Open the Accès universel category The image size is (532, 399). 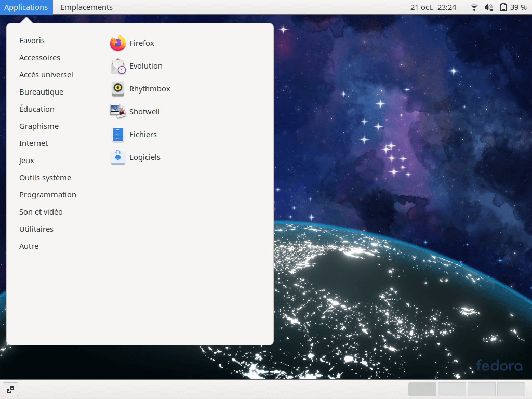[46, 75]
